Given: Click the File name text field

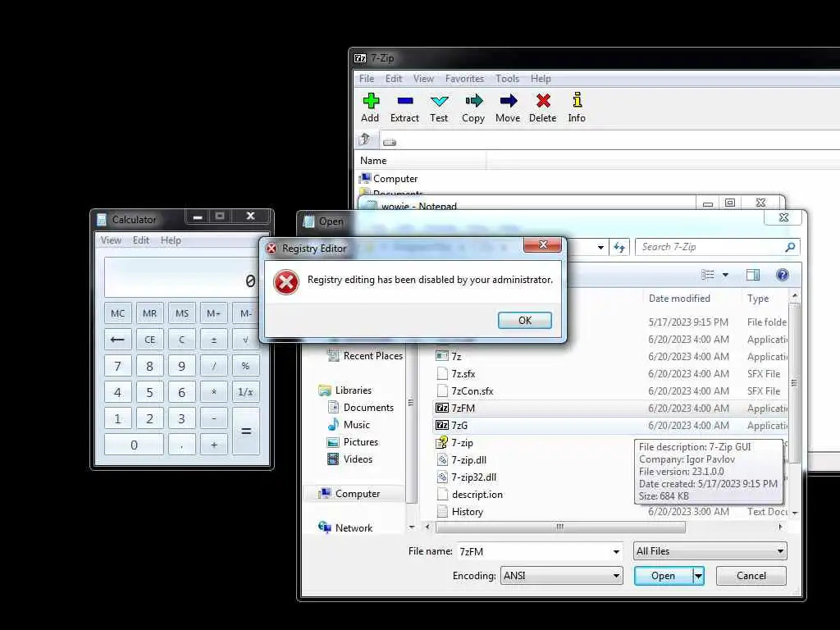Looking at the screenshot, I should (x=533, y=551).
